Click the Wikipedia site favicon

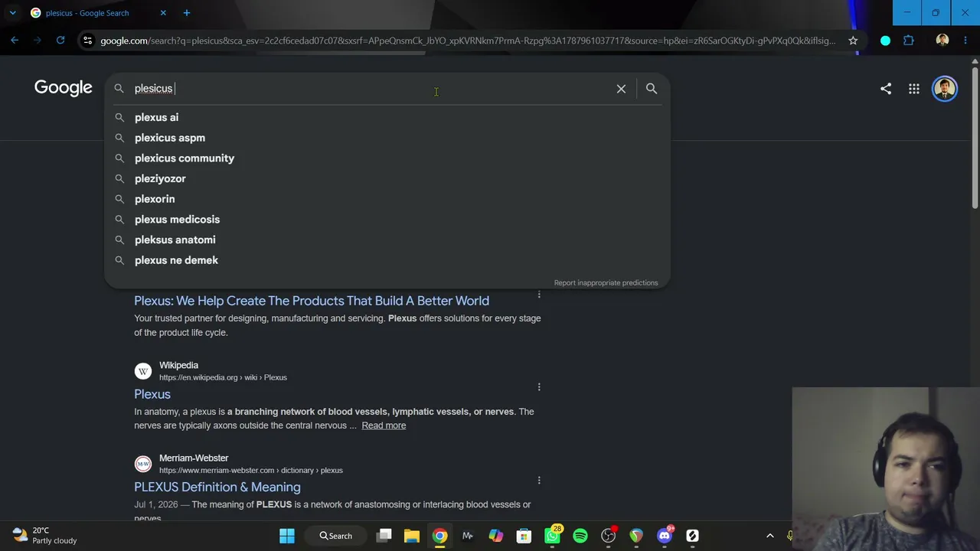point(143,371)
